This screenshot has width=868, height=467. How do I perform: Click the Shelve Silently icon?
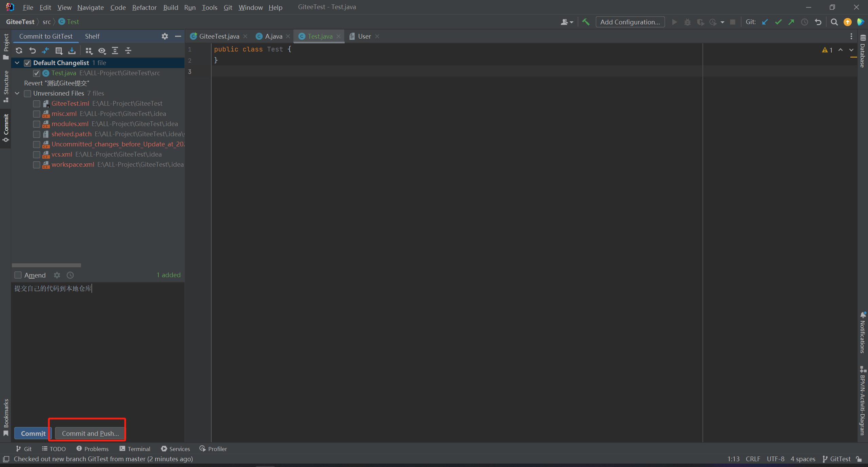point(72,50)
